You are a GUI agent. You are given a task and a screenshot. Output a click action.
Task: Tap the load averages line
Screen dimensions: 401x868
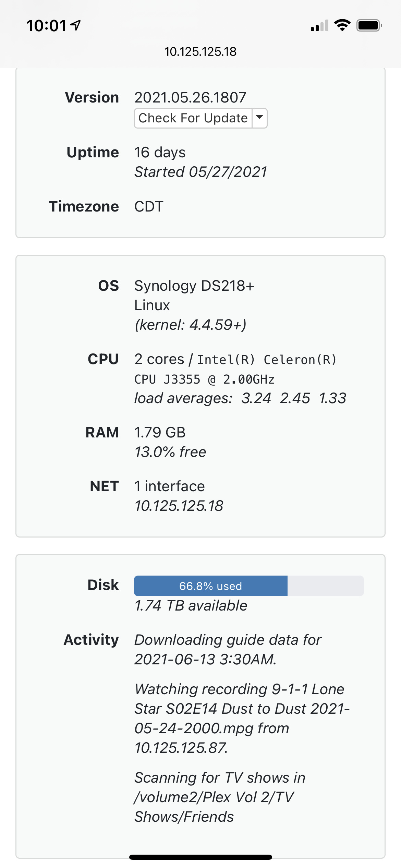click(x=240, y=398)
